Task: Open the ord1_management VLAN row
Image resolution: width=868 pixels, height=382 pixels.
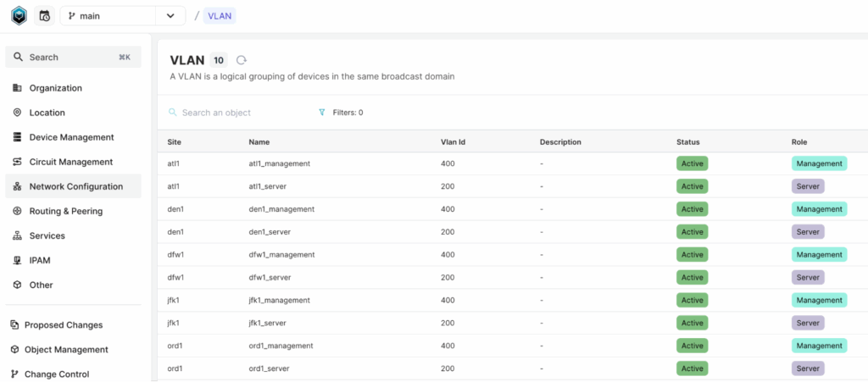Action: pyautogui.click(x=513, y=346)
